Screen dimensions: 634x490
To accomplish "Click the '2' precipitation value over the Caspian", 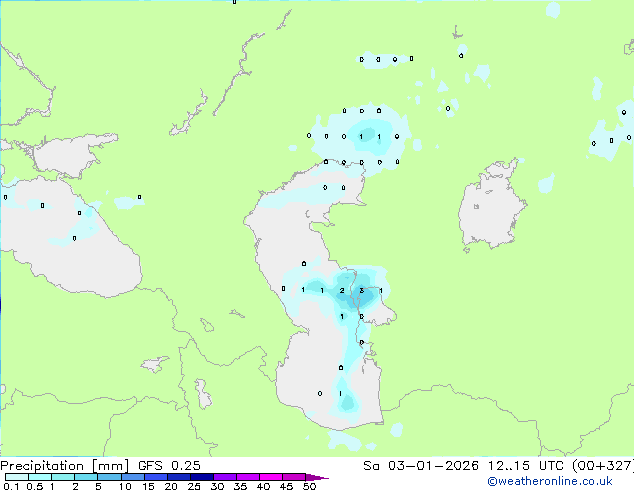I will pos(342,291).
